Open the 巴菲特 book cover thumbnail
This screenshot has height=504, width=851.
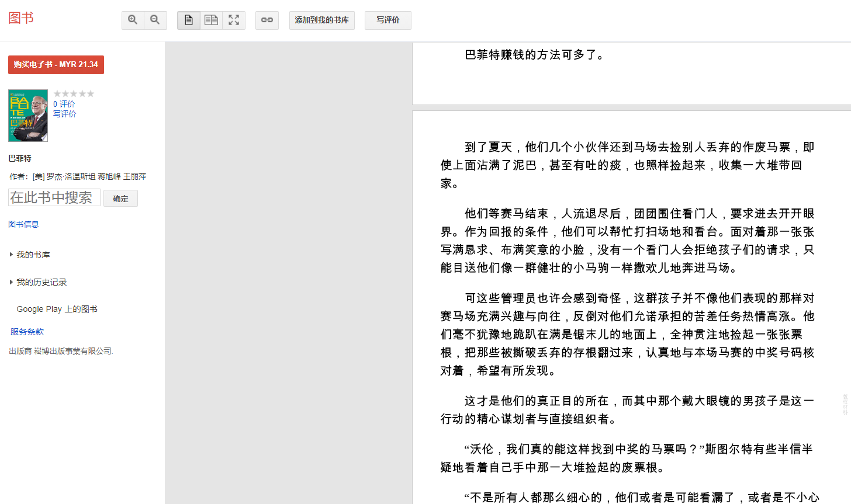click(28, 116)
